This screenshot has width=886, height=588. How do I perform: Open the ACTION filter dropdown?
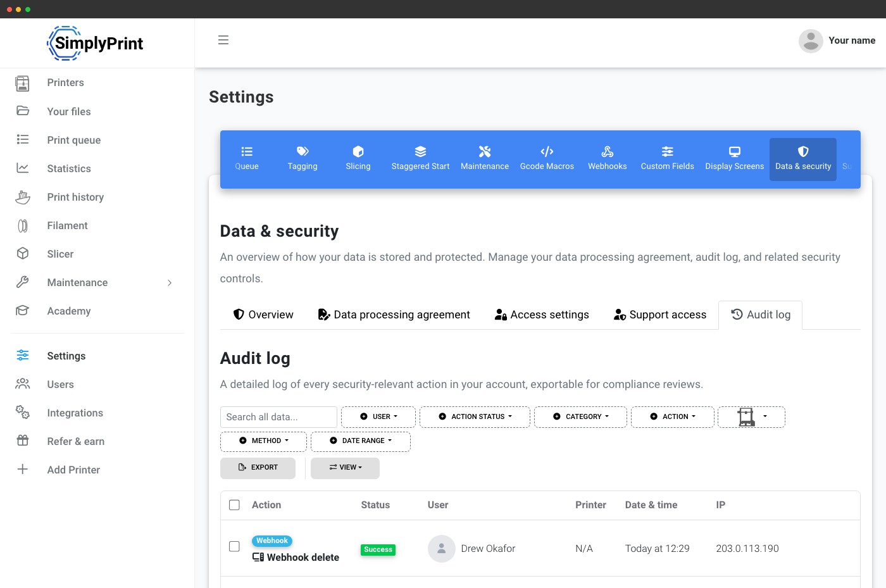pos(673,417)
